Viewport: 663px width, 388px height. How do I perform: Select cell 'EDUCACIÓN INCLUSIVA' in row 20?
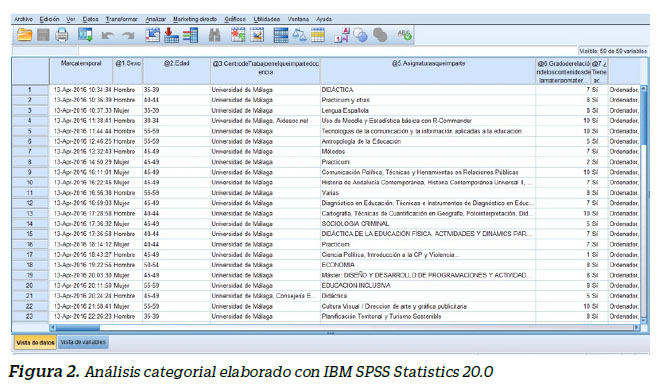point(428,285)
